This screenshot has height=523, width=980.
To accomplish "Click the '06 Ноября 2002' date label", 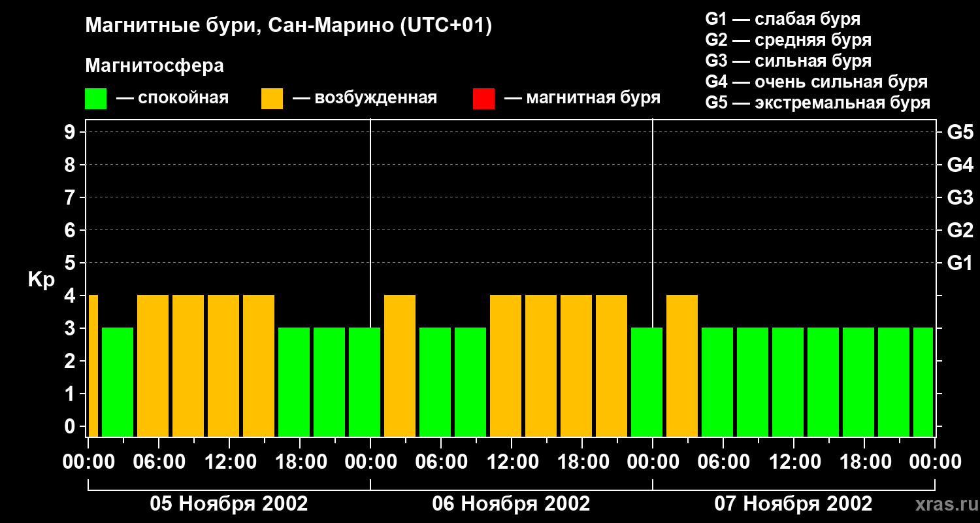I will coord(511,503).
